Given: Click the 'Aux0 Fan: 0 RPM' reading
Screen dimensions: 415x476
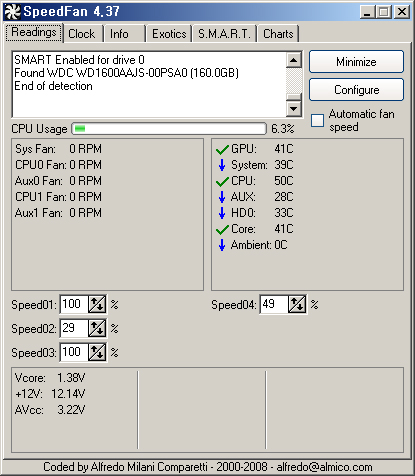Looking at the screenshot, I should point(58,181).
